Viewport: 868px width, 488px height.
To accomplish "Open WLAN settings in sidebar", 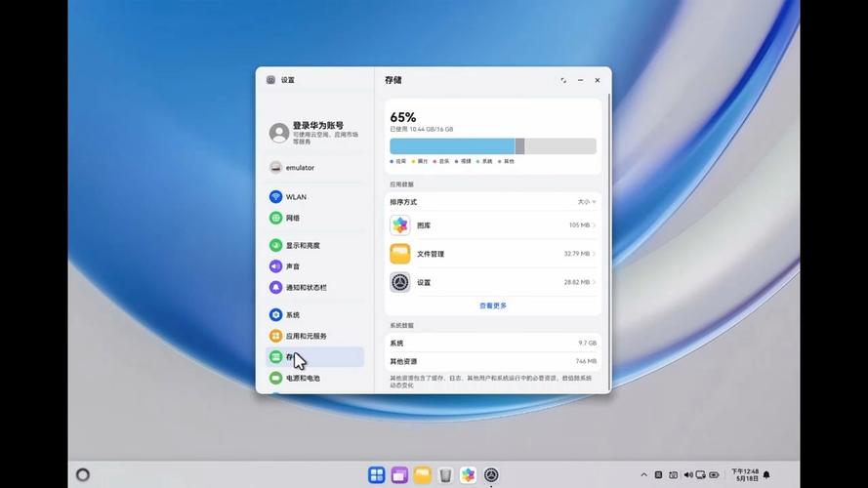I will 314,197.
